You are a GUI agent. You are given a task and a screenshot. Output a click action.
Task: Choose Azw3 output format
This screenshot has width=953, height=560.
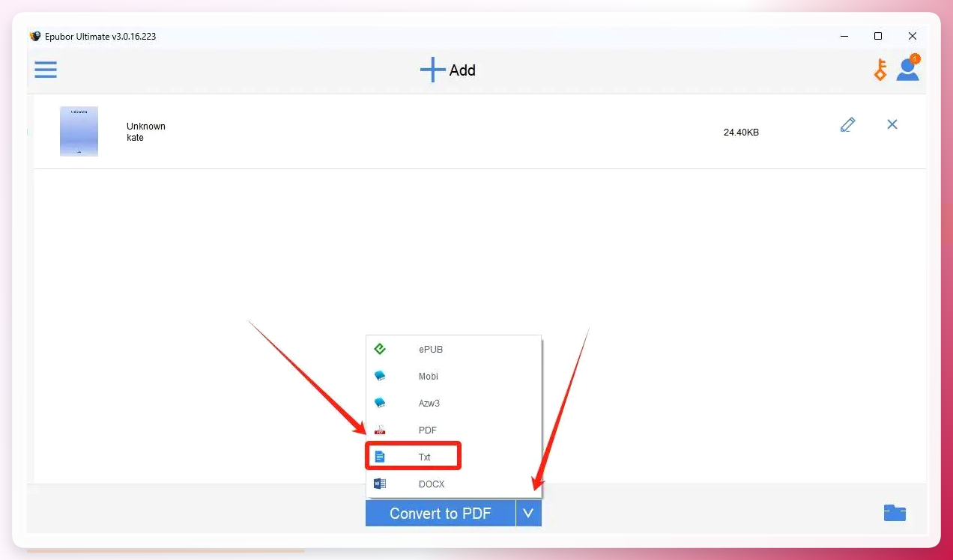tap(453, 404)
